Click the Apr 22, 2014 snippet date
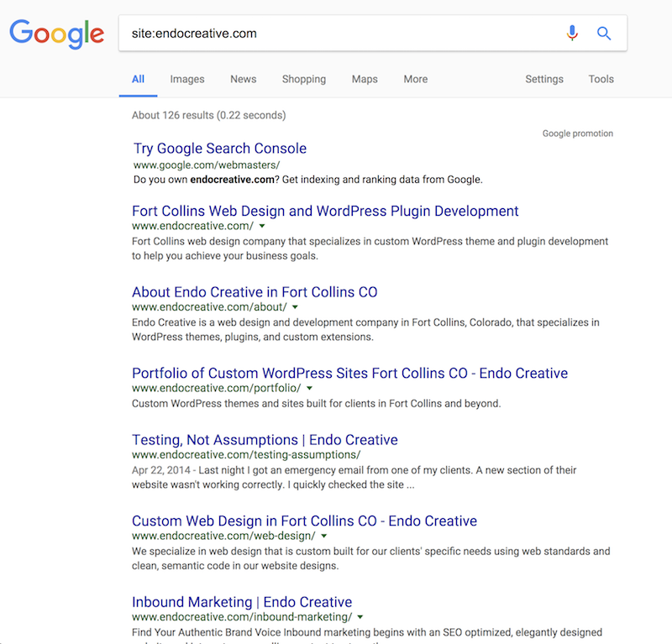The width and height of the screenshot is (672, 644). click(x=161, y=470)
